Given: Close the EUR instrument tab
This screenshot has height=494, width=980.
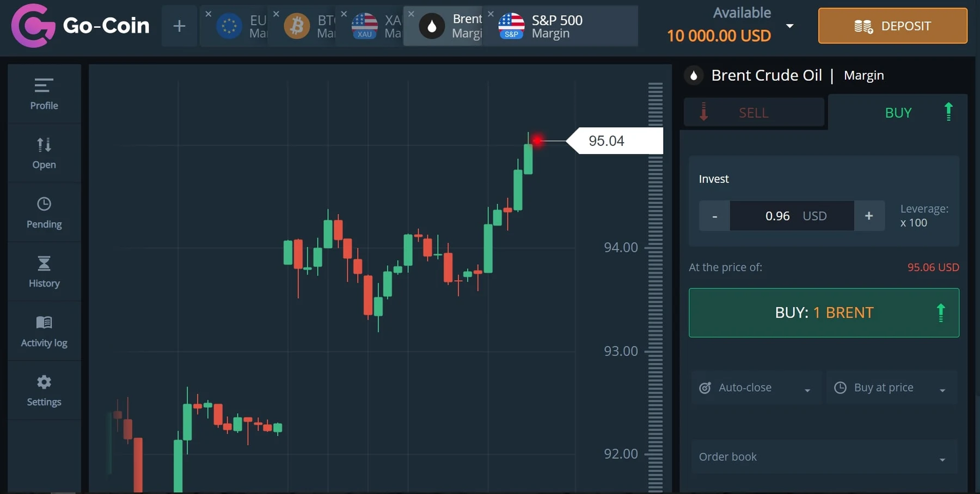Looking at the screenshot, I should tap(208, 14).
